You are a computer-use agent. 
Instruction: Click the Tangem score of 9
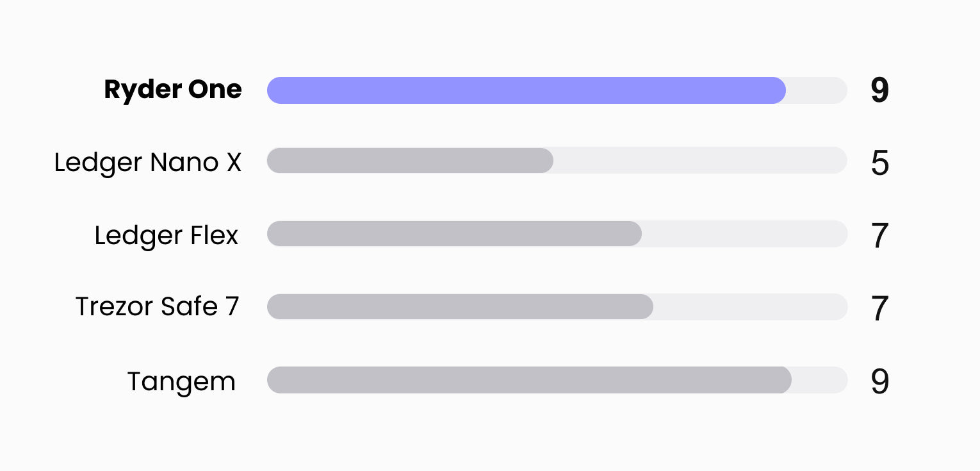[x=879, y=382]
